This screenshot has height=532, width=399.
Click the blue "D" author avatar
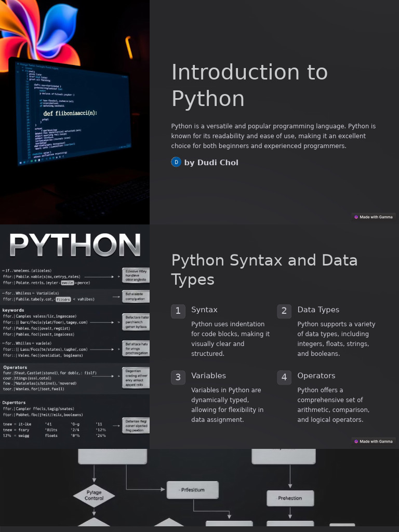176,162
